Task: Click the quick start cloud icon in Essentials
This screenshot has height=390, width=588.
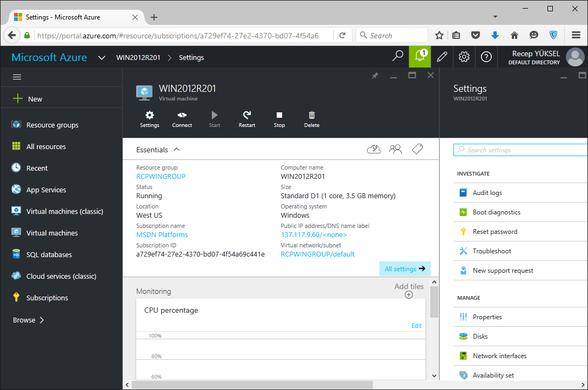Action: (373, 150)
